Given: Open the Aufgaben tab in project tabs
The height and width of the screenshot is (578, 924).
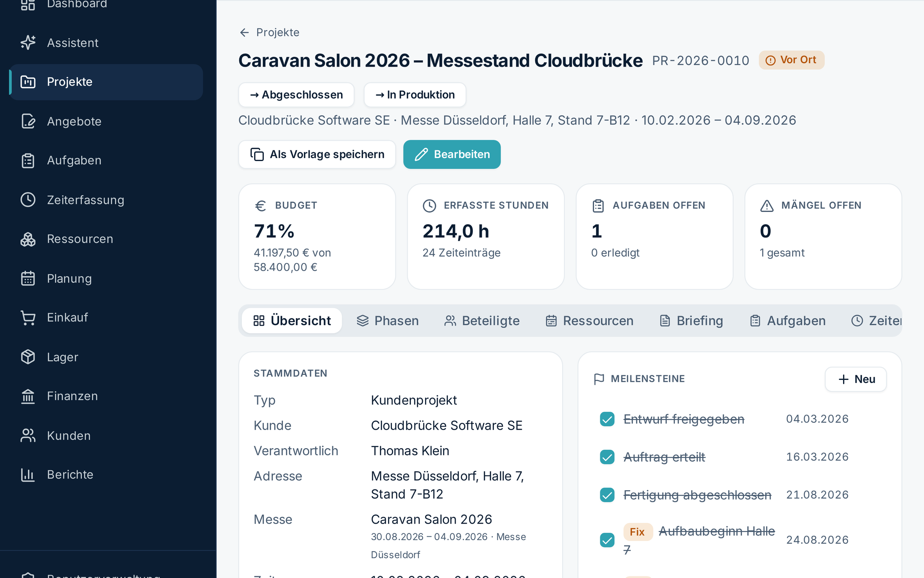Looking at the screenshot, I should [x=788, y=321].
